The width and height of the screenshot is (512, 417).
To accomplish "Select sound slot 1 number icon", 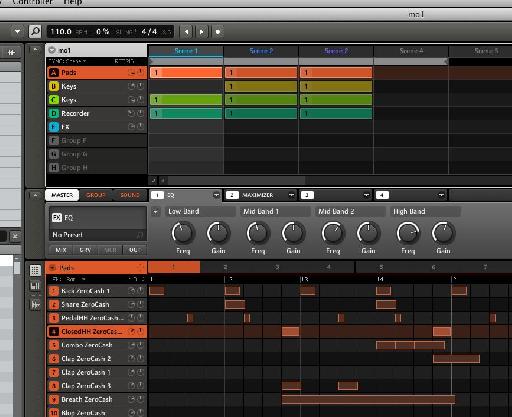I will click(x=54, y=291).
